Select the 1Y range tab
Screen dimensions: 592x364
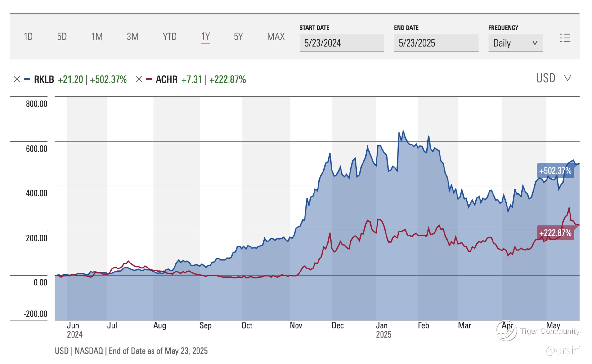point(205,37)
